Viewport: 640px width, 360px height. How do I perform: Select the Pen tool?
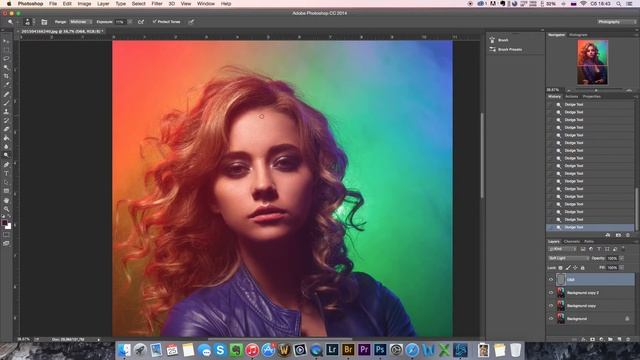[6, 165]
